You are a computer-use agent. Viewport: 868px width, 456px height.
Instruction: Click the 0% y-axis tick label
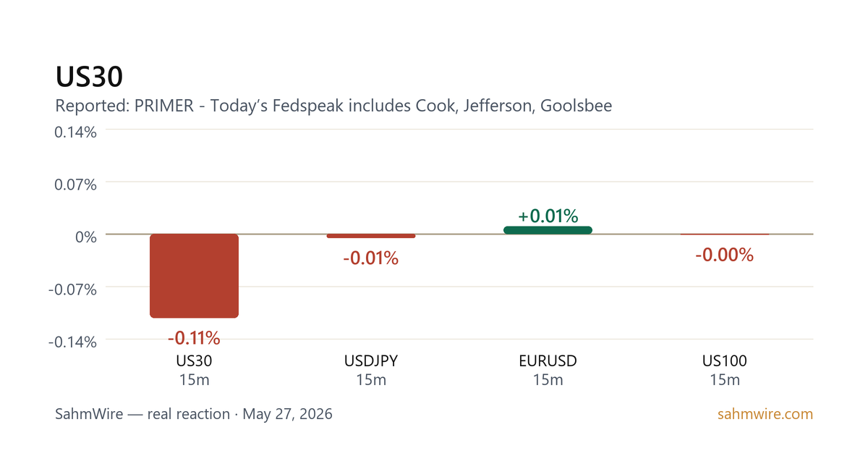tap(87, 237)
